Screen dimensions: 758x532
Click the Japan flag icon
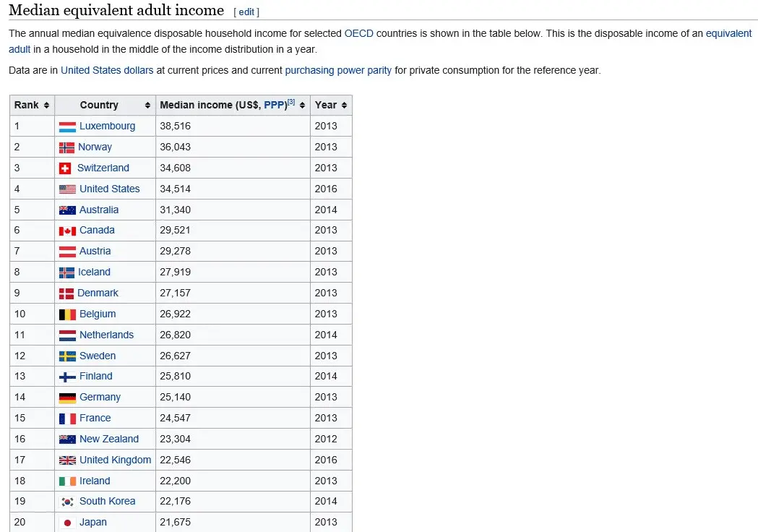tap(67, 523)
